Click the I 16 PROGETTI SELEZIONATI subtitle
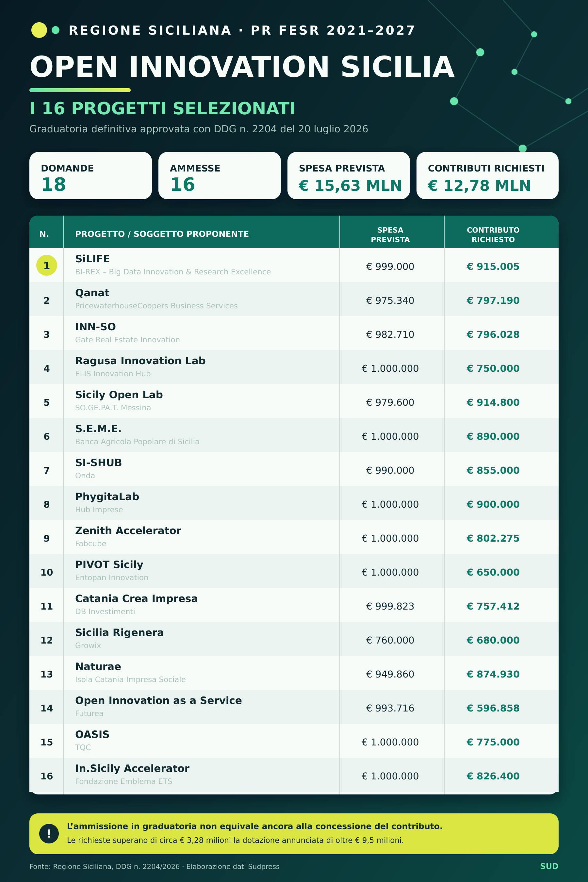Image resolution: width=588 pixels, height=882 pixels. (x=162, y=108)
